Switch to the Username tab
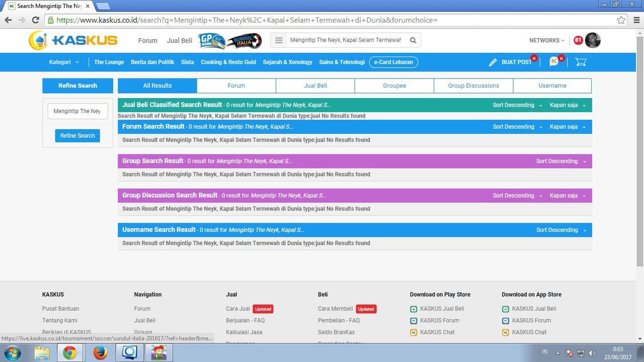644x362 pixels. (552, 85)
